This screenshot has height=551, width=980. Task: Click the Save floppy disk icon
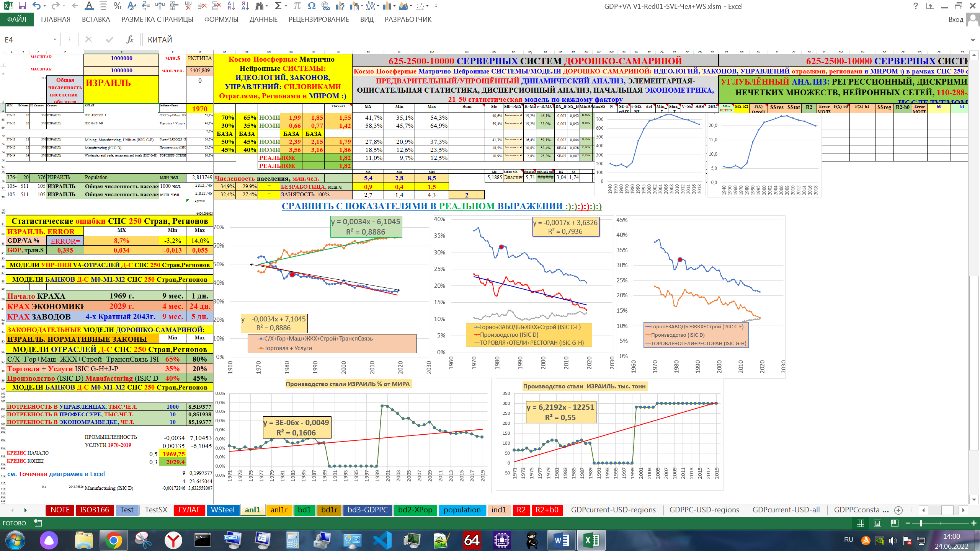tap(22, 6)
